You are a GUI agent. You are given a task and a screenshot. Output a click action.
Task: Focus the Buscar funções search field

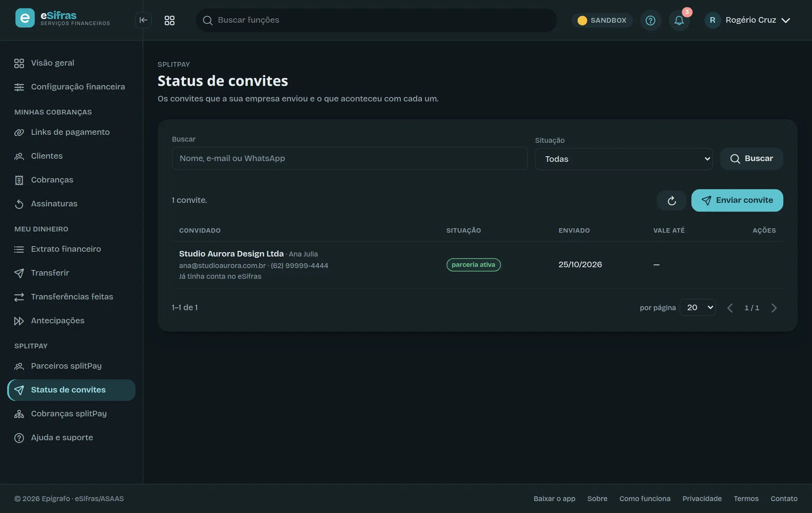376,20
